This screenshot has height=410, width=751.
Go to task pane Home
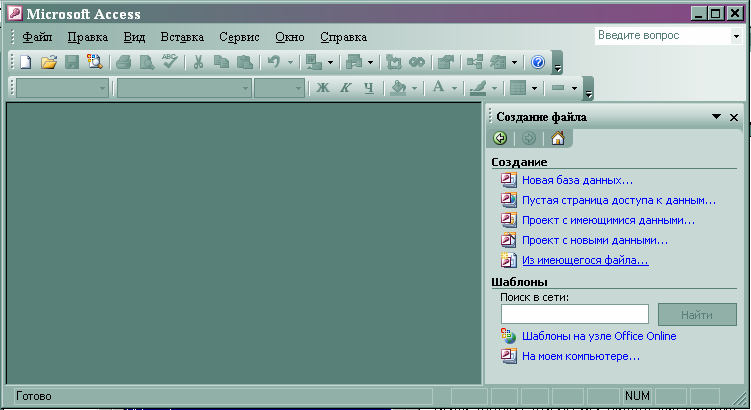pos(558,138)
